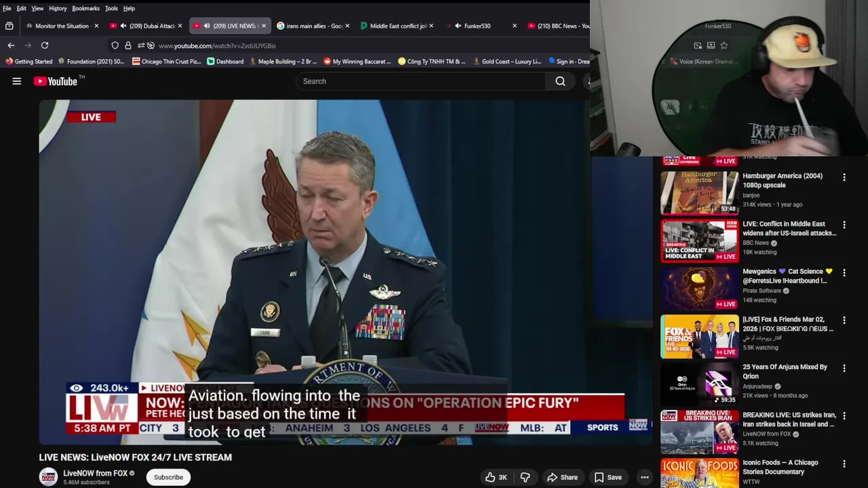This screenshot has width=868, height=488.
Task: Open the Getting Started bookmark
Action: point(28,62)
